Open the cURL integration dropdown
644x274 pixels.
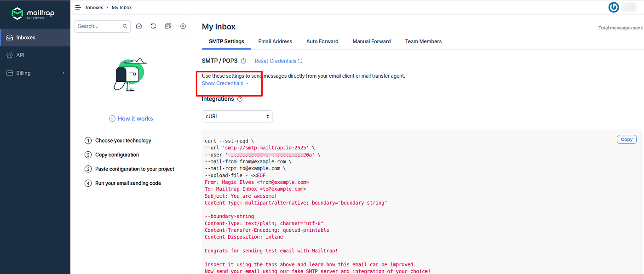237,116
